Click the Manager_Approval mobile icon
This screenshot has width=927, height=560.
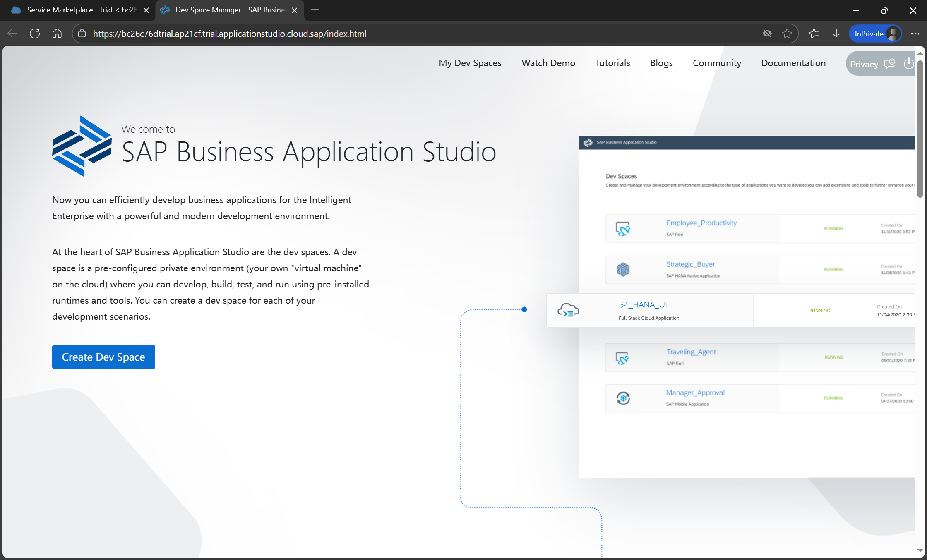(x=623, y=398)
